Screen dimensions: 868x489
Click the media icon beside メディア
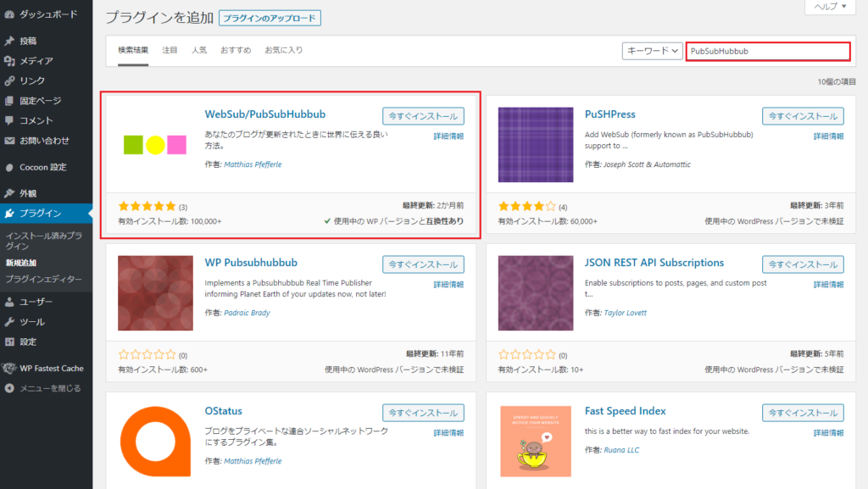[x=9, y=61]
